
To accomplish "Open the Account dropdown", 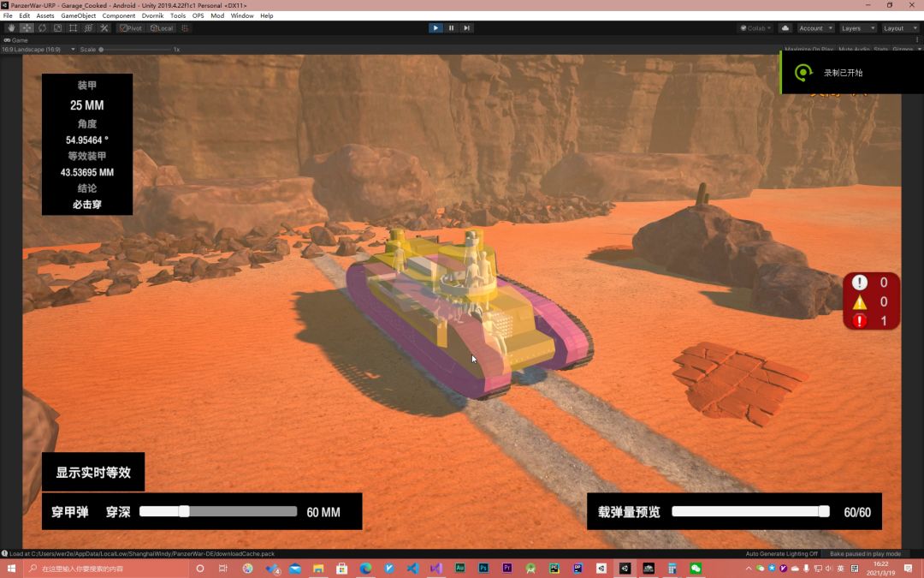I will [814, 28].
